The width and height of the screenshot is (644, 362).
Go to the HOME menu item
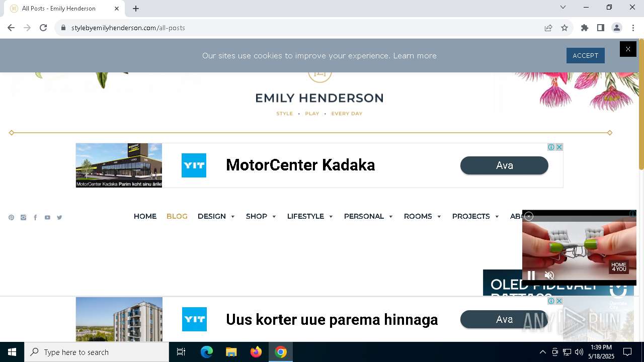coord(145,216)
